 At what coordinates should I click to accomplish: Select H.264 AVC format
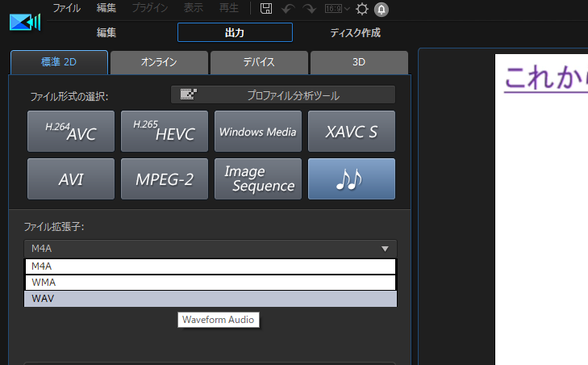point(71,131)
